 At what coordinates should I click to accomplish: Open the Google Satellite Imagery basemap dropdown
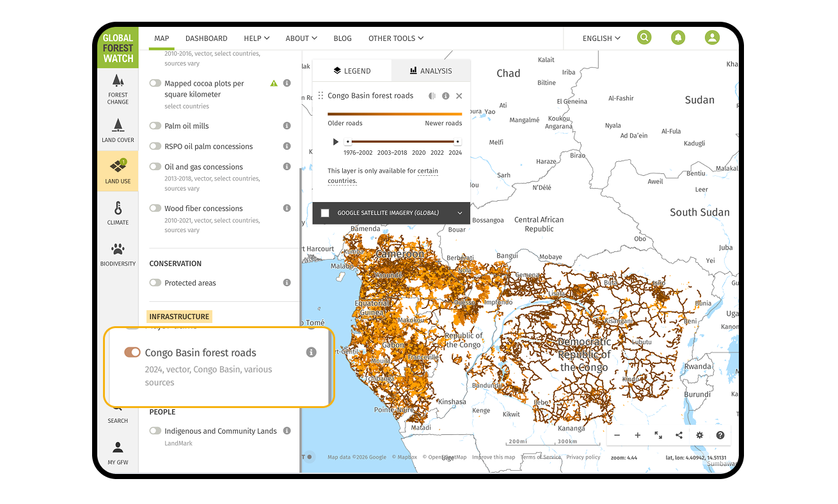(x=459, y=213)
